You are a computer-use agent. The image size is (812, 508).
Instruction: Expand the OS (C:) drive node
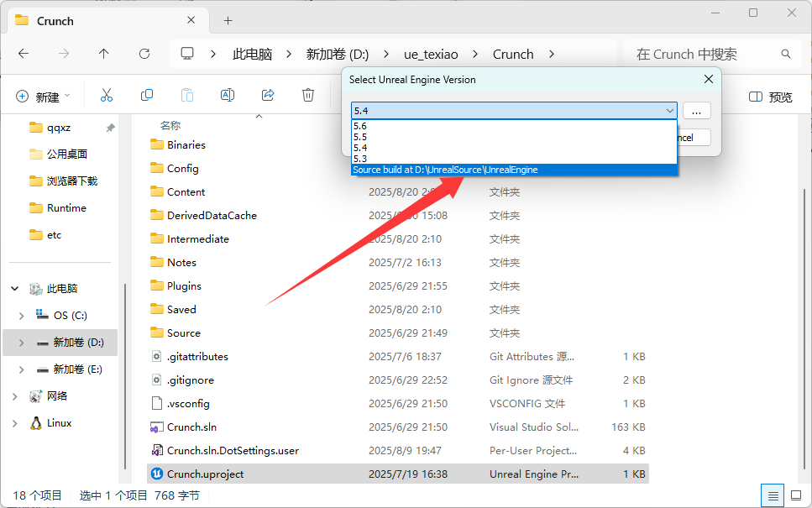[21, 316]
